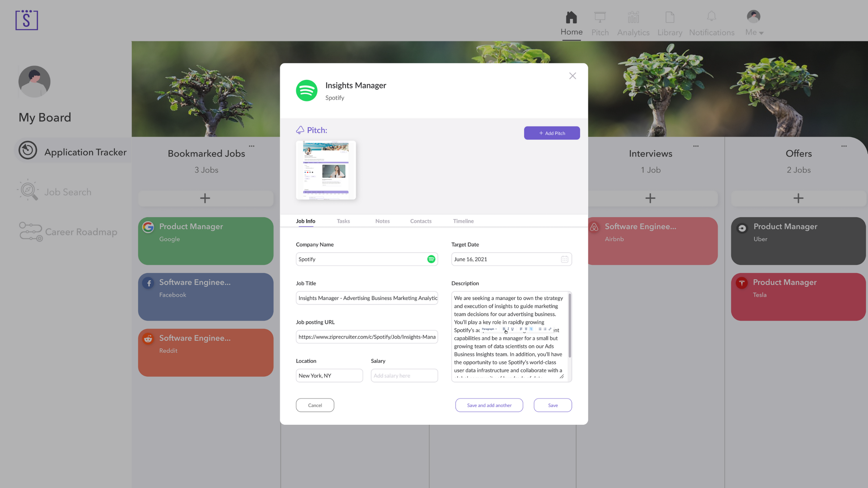The image size is (868, 488).
Task: Toggle italic in description formatting toolbar
Action: (x=508, y=329)
